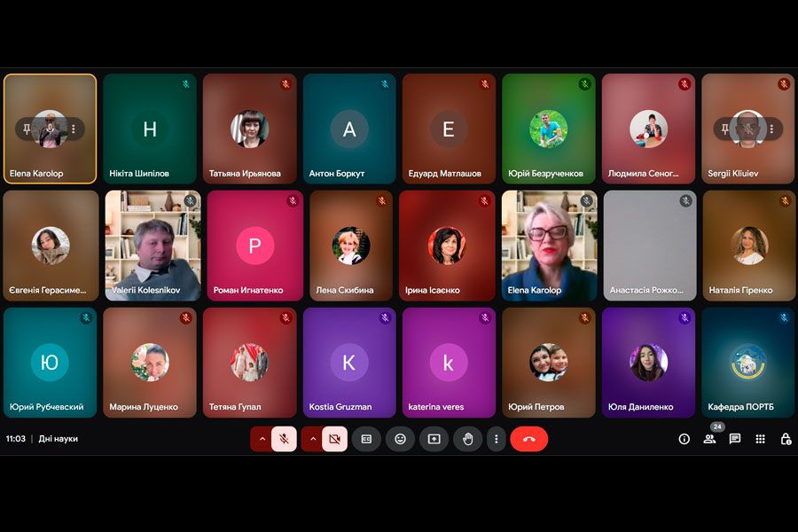The width and height of the screenshot is (798, 532).
Task: Click the letter H avatar of Нікіта Шипілов
Action: click(150, 129)
